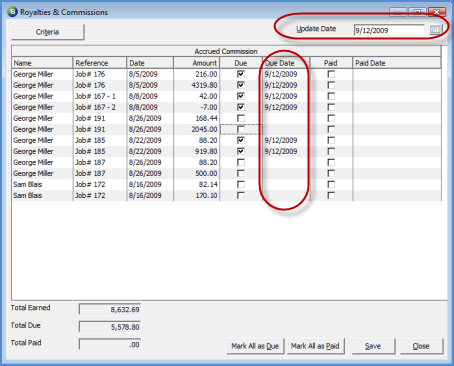Select the Paid Date column header
This screenshot has height=366, width=454.
397,63
